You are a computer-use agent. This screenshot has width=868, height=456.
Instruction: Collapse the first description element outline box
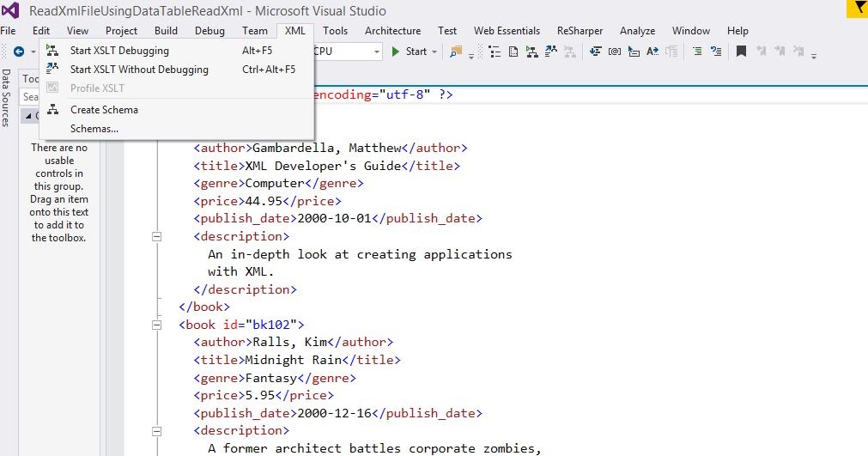[x=156, y=237]
